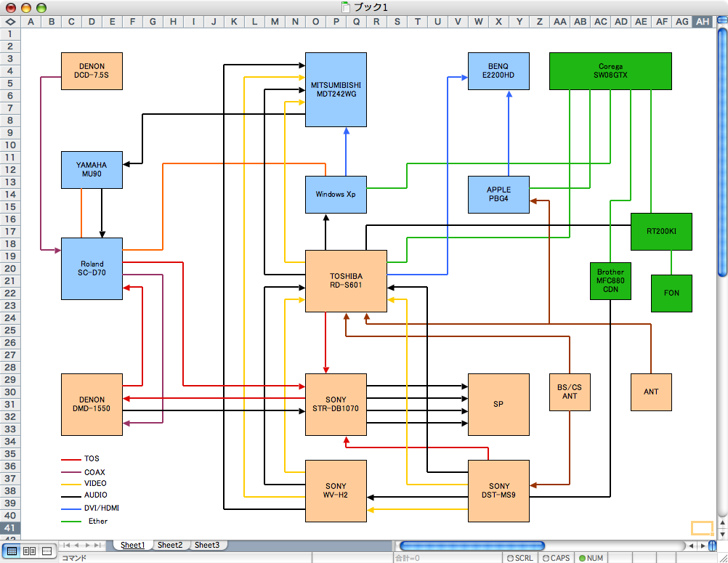Select the Corega SW08GTX box
The image size is (728, 563).
pos(610,71)
